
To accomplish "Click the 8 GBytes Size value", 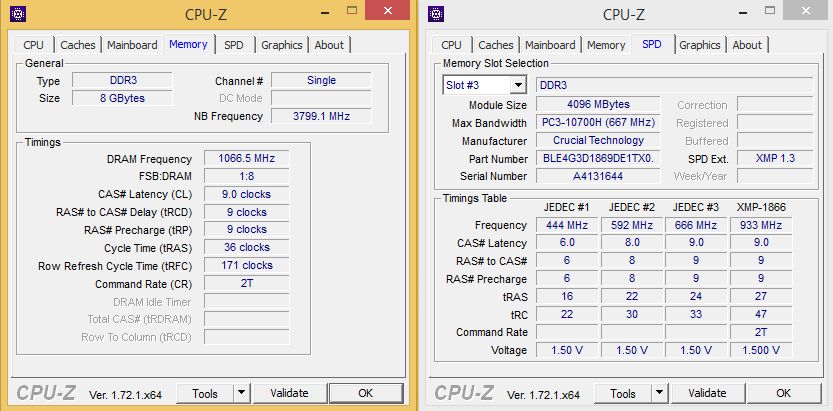I will (122, 98).
